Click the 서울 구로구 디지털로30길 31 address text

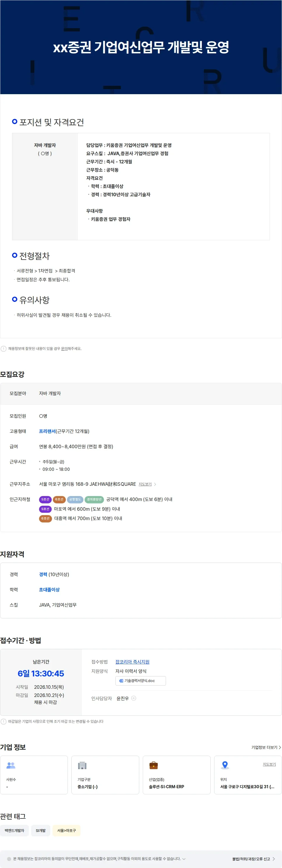click(x=247, y=787)
